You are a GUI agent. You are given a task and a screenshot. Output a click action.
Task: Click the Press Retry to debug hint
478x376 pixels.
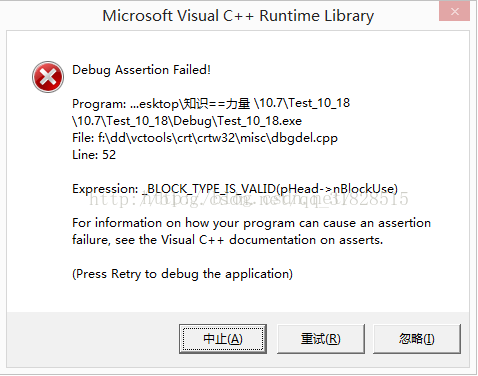(182, 274)
